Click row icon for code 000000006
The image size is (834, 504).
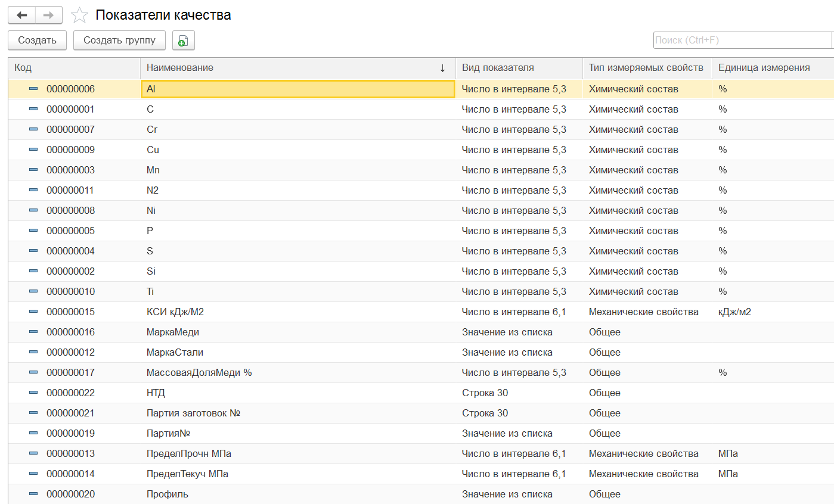[x=33, y=89]
